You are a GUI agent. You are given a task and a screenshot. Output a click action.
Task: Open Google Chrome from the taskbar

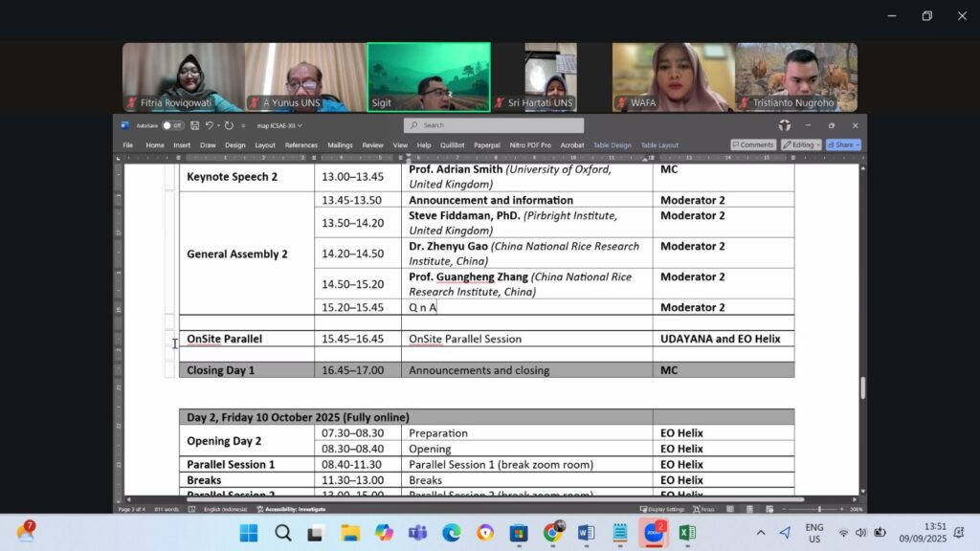(552, 533)
